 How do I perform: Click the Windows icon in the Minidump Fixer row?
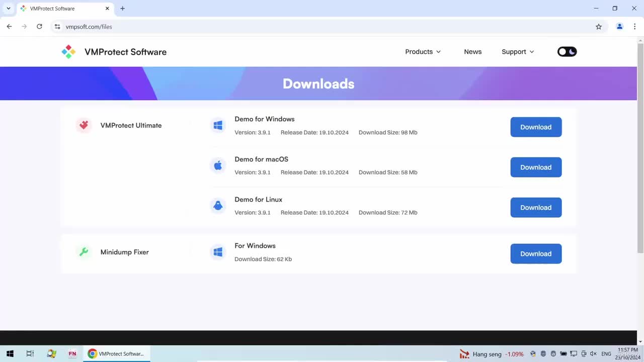point(218,252)
